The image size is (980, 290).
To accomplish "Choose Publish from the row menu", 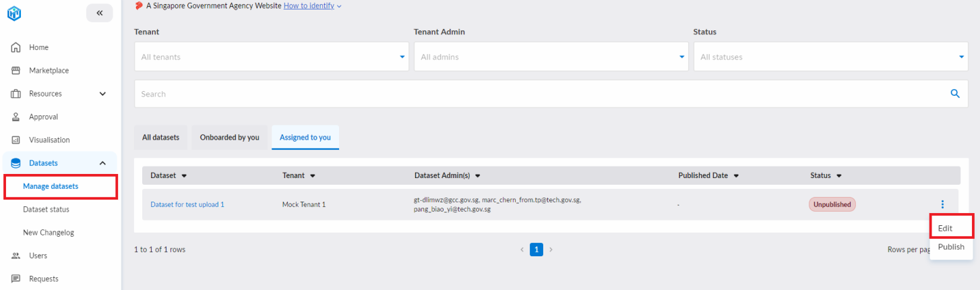I will 951,247.
